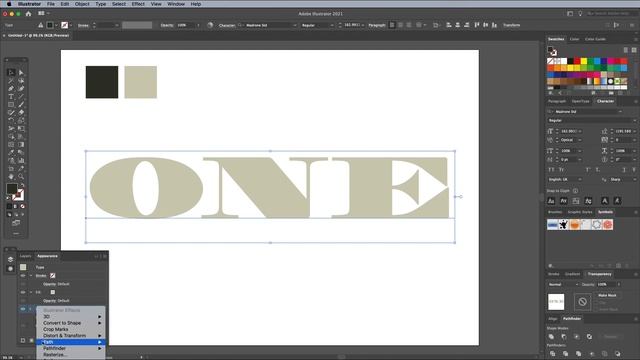Viewport: 640px width, 360px height.
Task: Toggle eye of highlighted effect row
Action: [23, 309]
